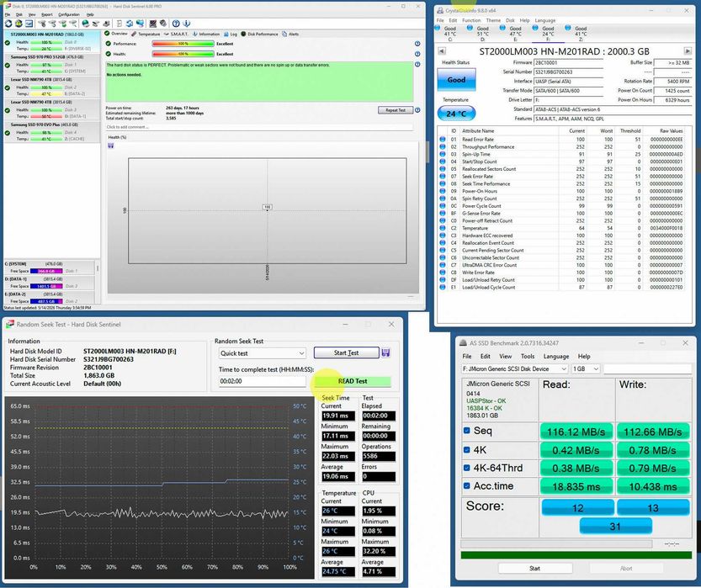Click the Health 100 % gradient bar in Overview

(183, 54)
